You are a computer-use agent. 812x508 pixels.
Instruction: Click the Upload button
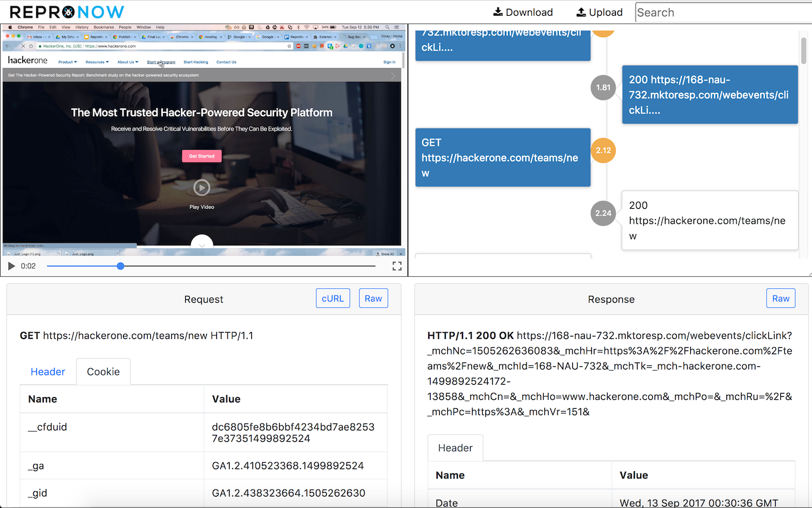coord(599,12)
